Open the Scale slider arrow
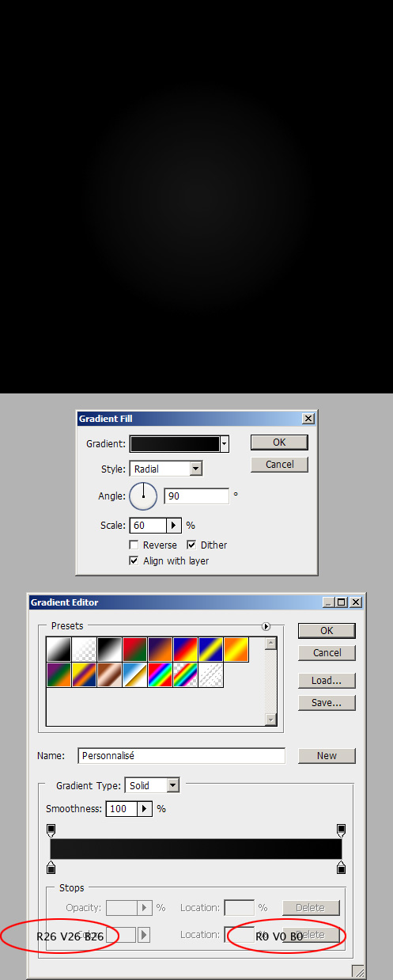393x980 pixels. pos(174,525)
